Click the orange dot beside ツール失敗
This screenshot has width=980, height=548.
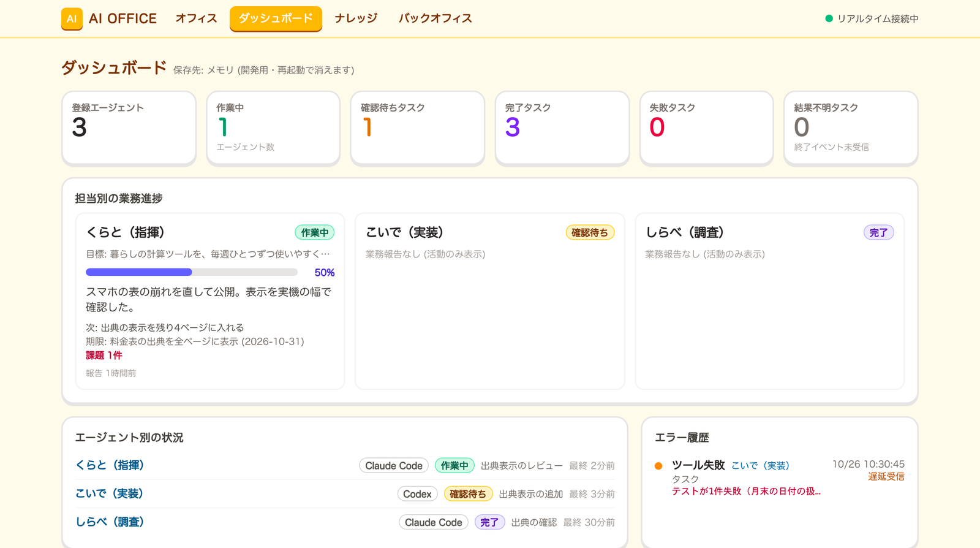[658, 466]
